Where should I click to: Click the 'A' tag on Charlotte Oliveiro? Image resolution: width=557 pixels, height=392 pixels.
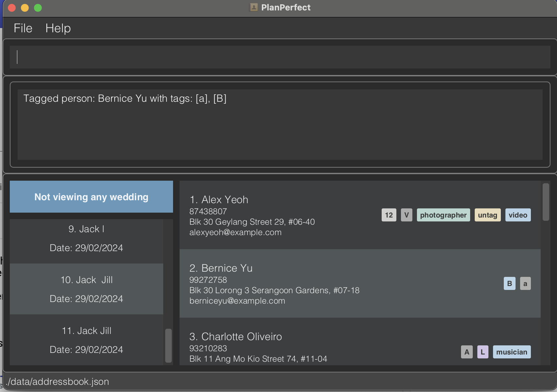[467, 352]
